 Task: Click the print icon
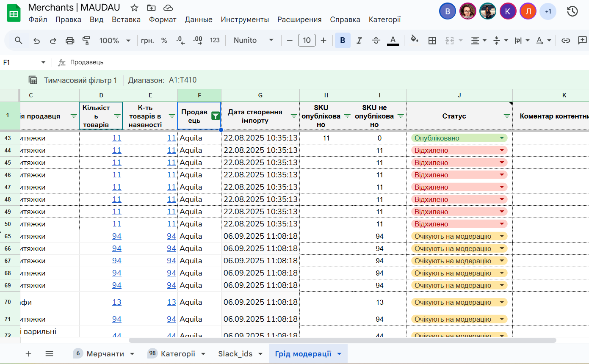pyautogui.click(x=70, y=41)
